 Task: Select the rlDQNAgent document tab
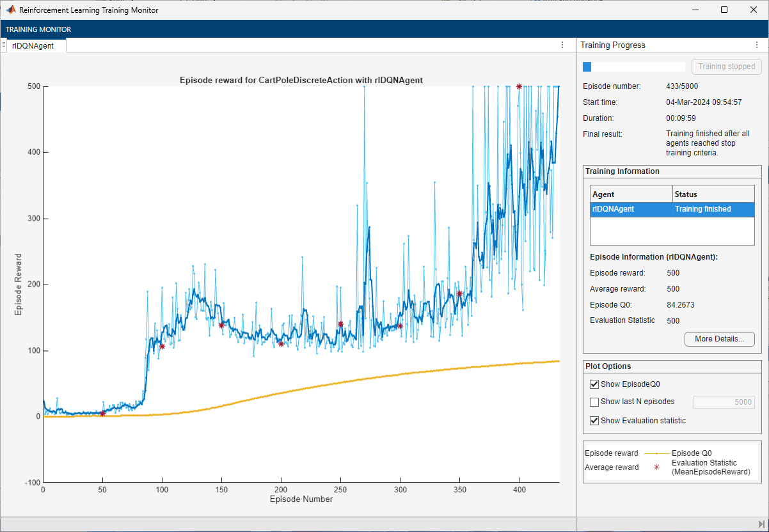click(33, 45)
